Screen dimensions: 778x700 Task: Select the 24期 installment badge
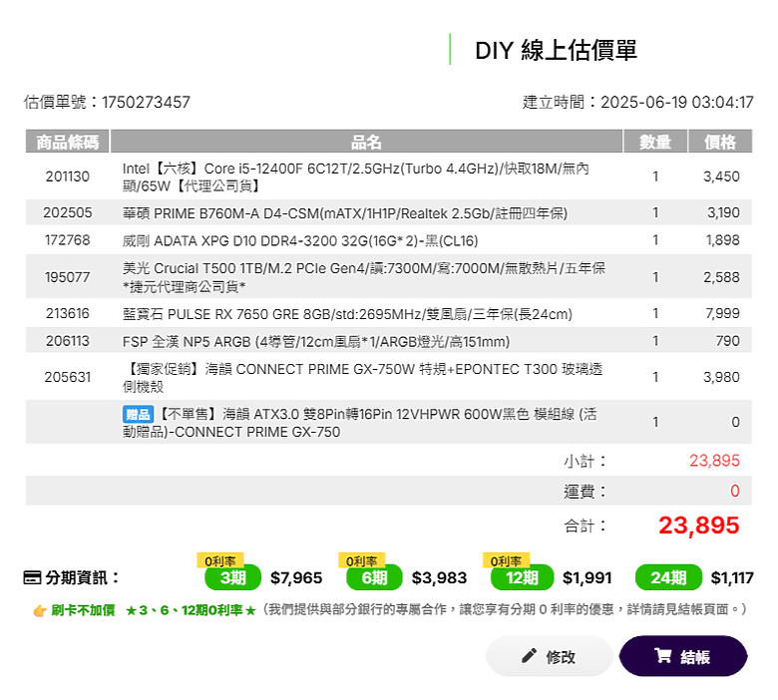(x=668, y=577)
